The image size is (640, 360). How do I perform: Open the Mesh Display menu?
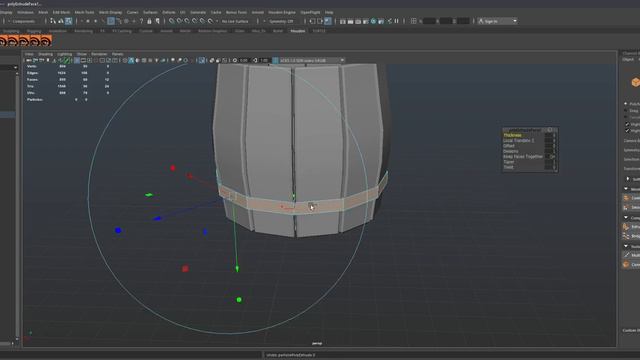pyautogui.click(x=110, y=12)
